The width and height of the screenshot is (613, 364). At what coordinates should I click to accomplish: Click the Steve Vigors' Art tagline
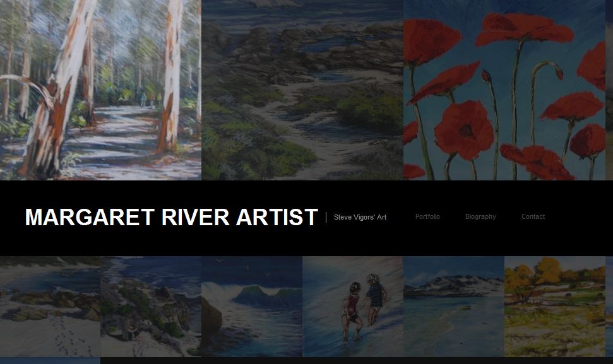tap(360, 217)
